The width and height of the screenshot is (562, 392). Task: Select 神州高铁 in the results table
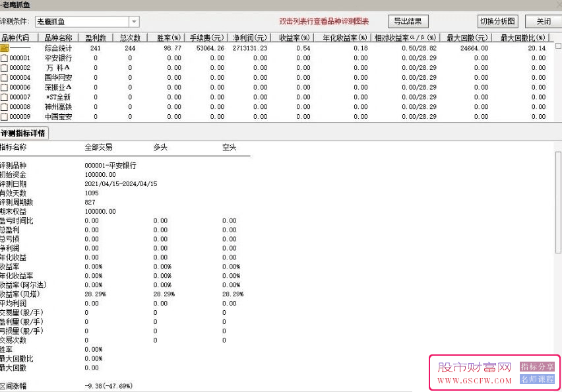tap(59, 107)
